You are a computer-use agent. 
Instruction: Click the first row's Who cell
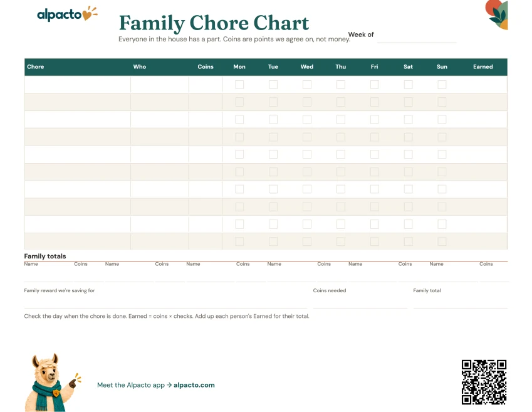pos(159,84)
